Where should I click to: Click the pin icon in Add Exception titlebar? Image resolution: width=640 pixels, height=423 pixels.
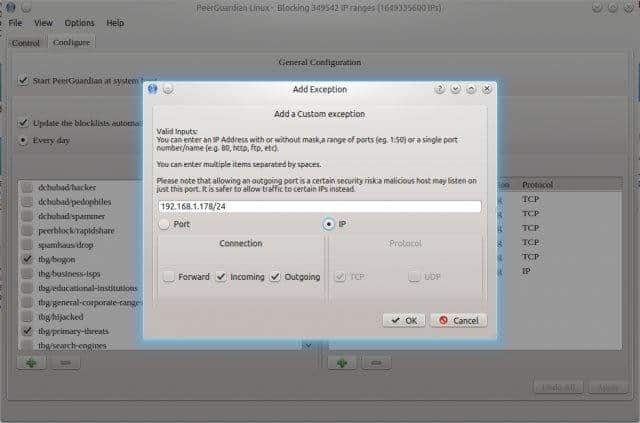click(x=168, y=89)
